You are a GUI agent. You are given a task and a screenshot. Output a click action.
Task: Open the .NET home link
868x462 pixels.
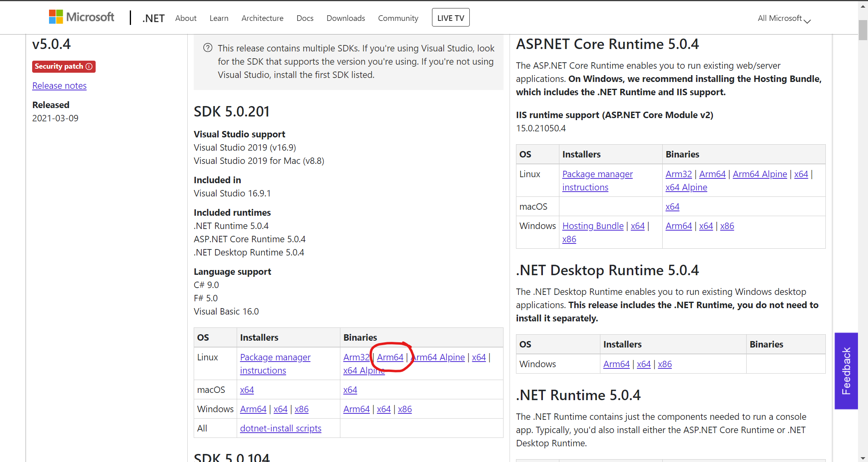(153, 18)
